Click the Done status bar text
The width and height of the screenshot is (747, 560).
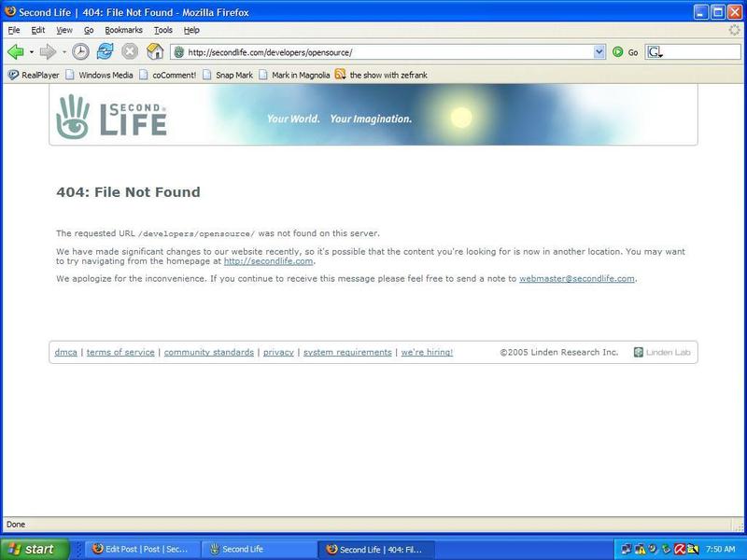click(16, 525)
